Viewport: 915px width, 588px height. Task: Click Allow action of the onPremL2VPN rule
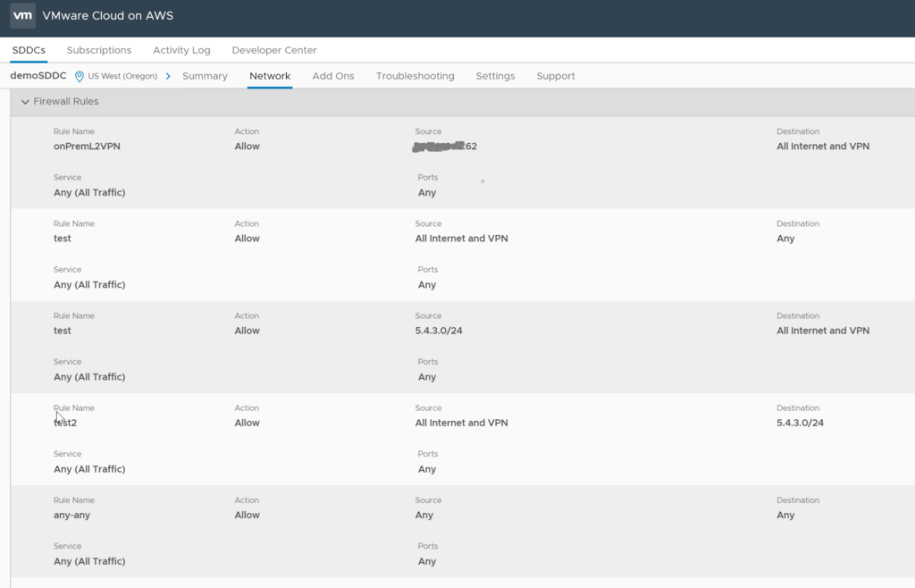tap(247, 147)
